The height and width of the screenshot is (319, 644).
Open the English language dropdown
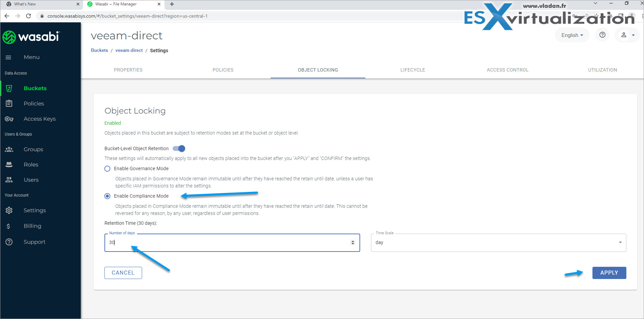point(572,35)
